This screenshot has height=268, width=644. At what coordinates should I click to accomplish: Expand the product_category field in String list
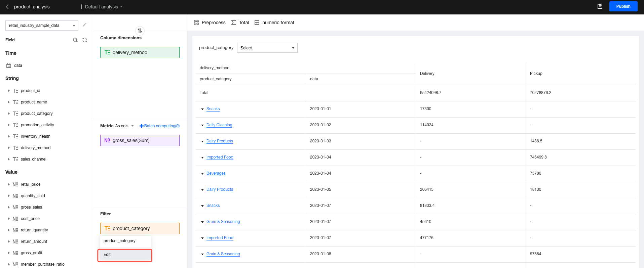click(9, 114)
